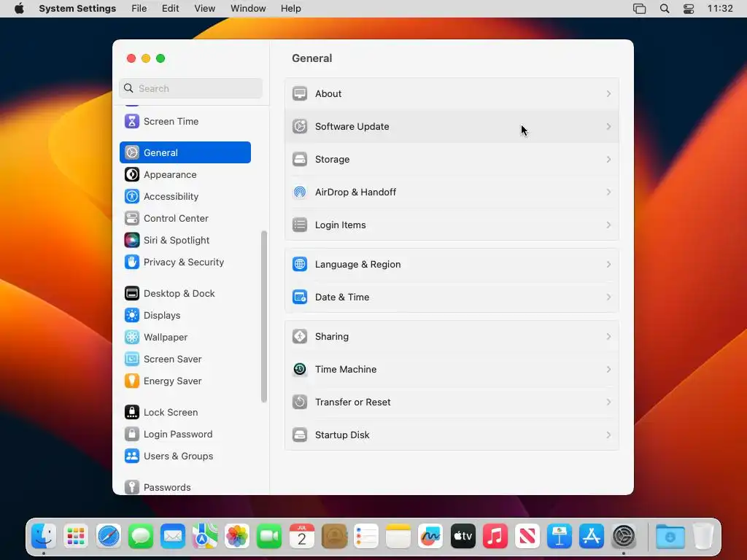Open the View menu
Image resolution: width=747 pixels, height=560 pixels.
click(x=205, y=9)
